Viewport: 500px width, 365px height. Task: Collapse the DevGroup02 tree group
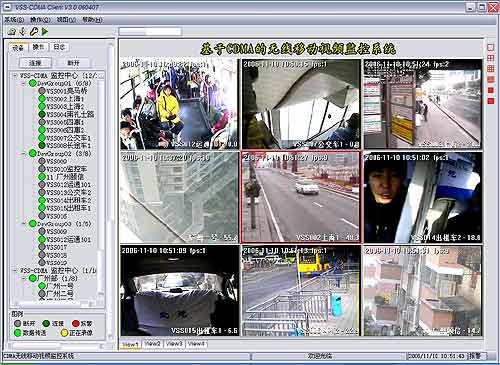click(24, 154)
